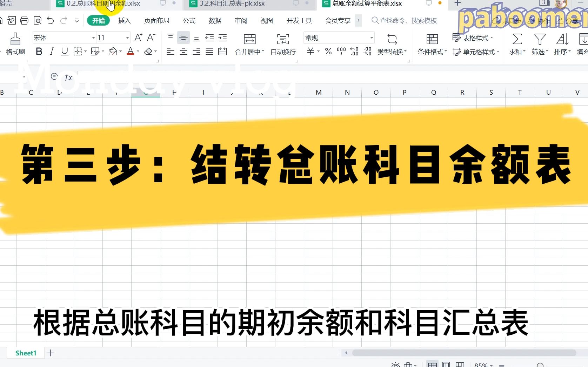
Task: Click the Filter (筛选) icon
Action: point(540,39)
